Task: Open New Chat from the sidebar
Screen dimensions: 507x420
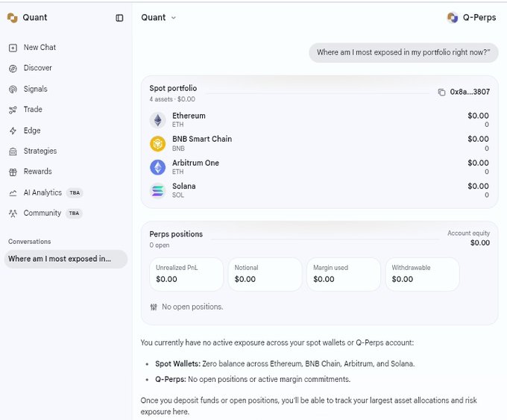Action: [x=40, y=47]
